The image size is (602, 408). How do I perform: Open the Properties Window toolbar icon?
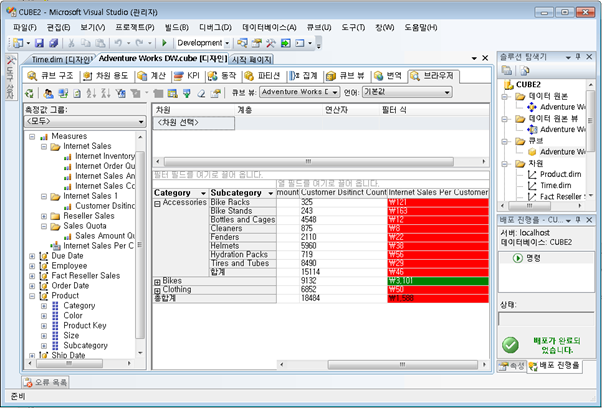click(256, 43)
